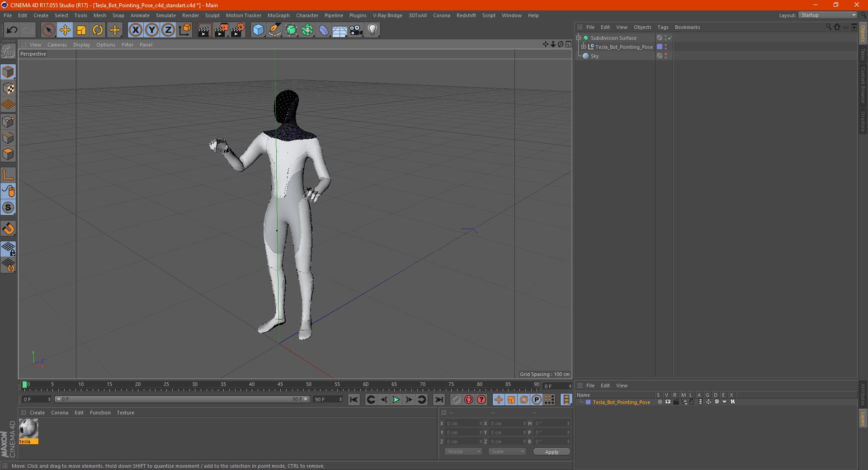Image resolution: width=868 pixels, height=470 pixels.
Task: Select the Move tool in toolbar
Action: [65, 30]
